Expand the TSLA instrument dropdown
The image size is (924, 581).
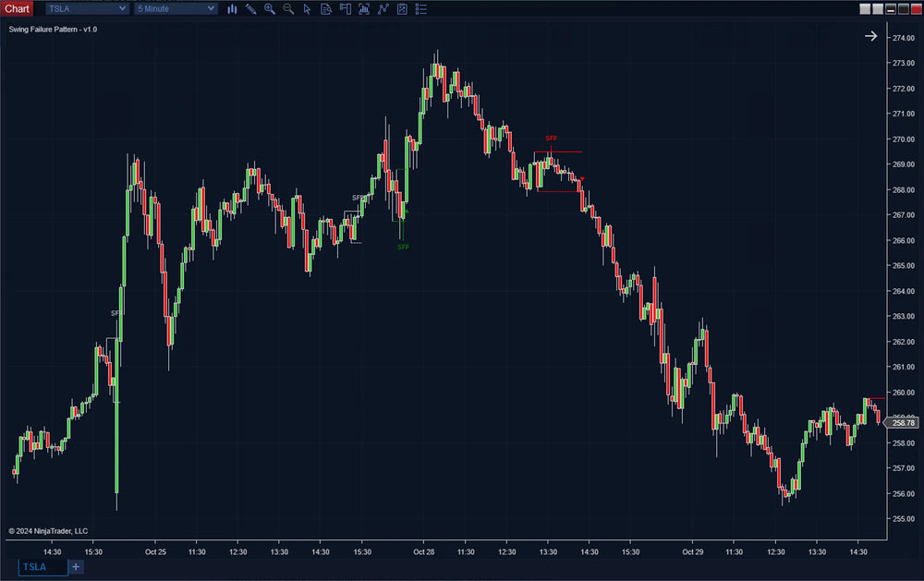click(x=86, y=8)
